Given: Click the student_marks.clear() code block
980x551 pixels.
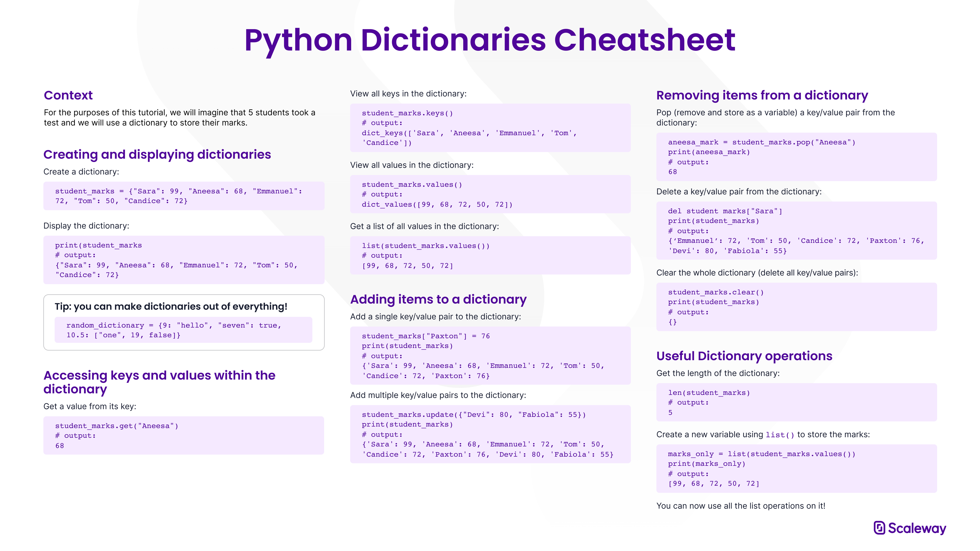Looking at the screenshot, I should point(796,306).
